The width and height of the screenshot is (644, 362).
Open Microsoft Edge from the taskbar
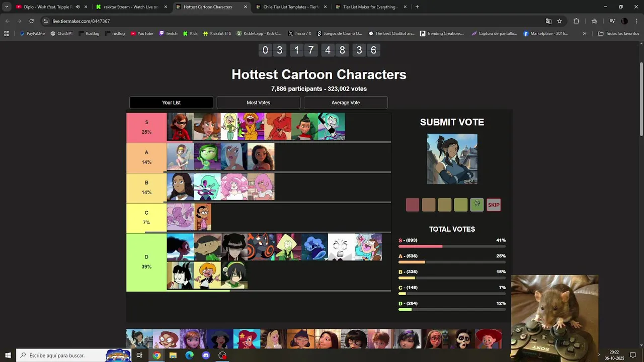(x=189, y=355)
